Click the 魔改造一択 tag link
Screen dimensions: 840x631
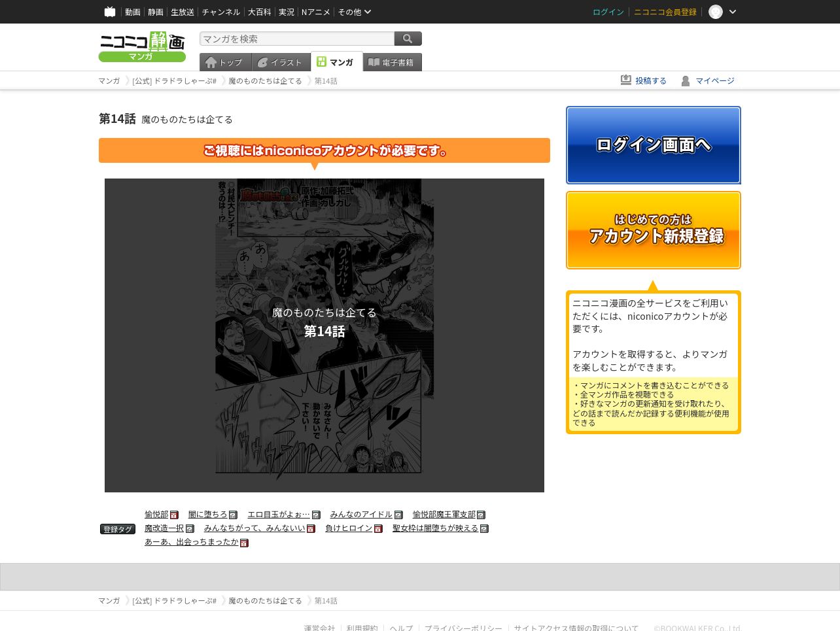click(x=164, y=528)
